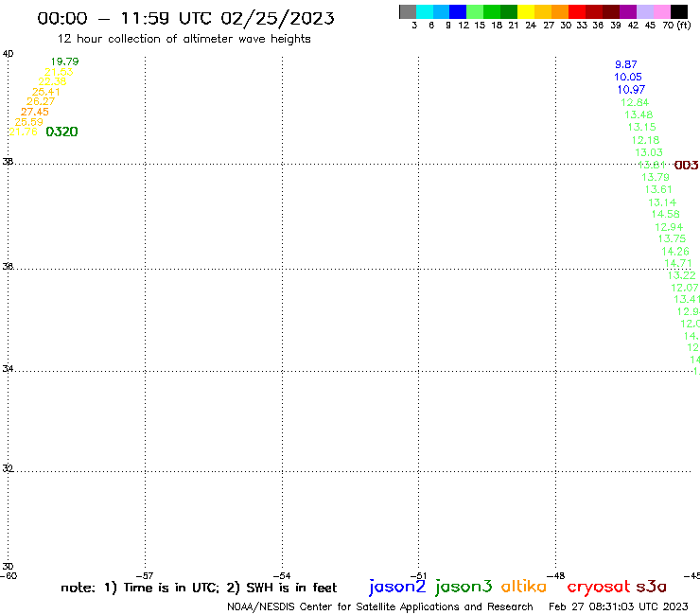Viewport: 700px width, 615px height.
Task: Select the wave height value 21.53
Action: 59,72
